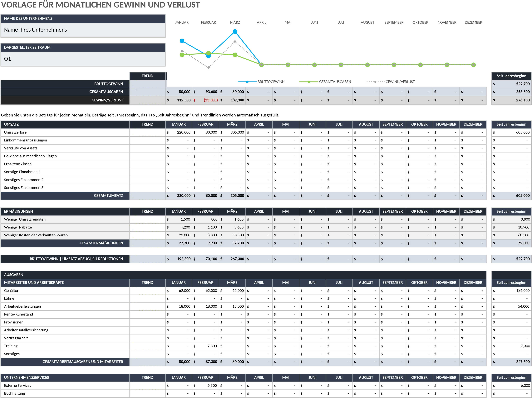Select the '37,700' März Gesamtermäßigungen cell

[x=232, y=243]
